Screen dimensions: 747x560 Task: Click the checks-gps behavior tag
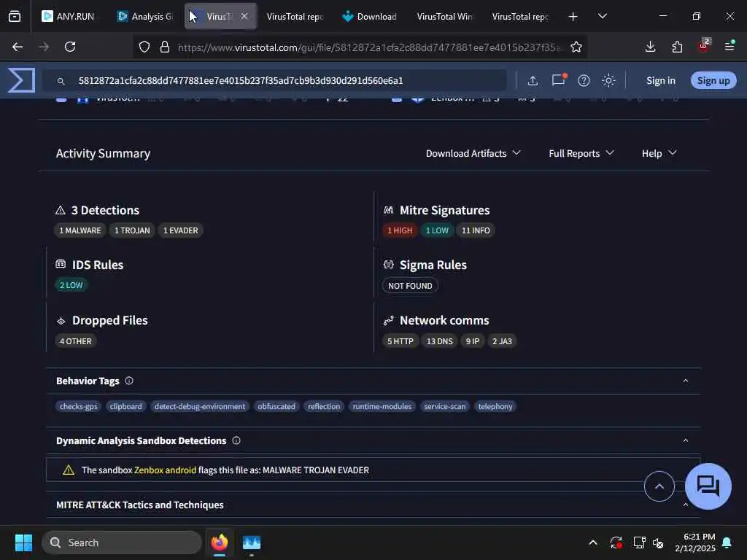[79, 406]
